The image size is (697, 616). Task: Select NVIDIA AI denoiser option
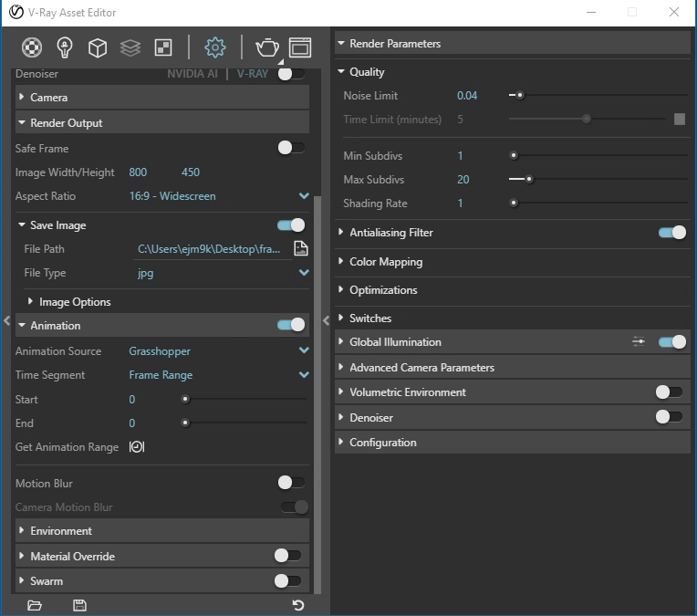pos(192,74)
